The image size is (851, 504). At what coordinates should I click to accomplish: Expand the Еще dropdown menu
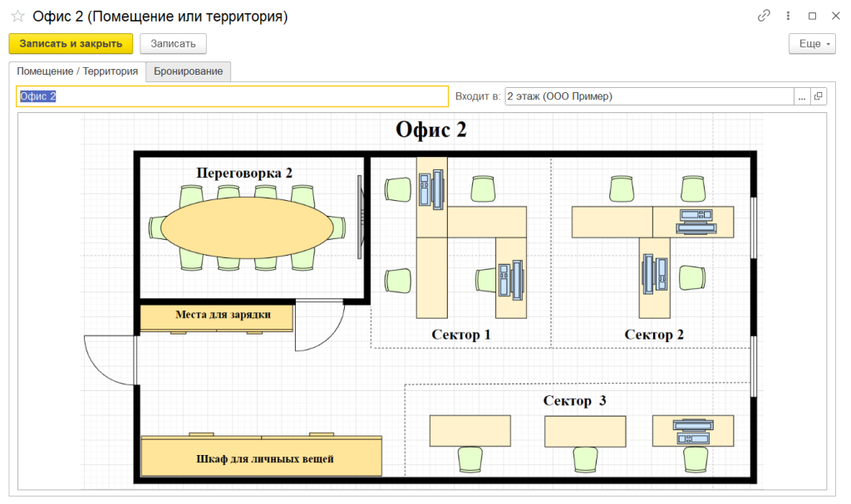pyautogui.click(x=811, y=44)
